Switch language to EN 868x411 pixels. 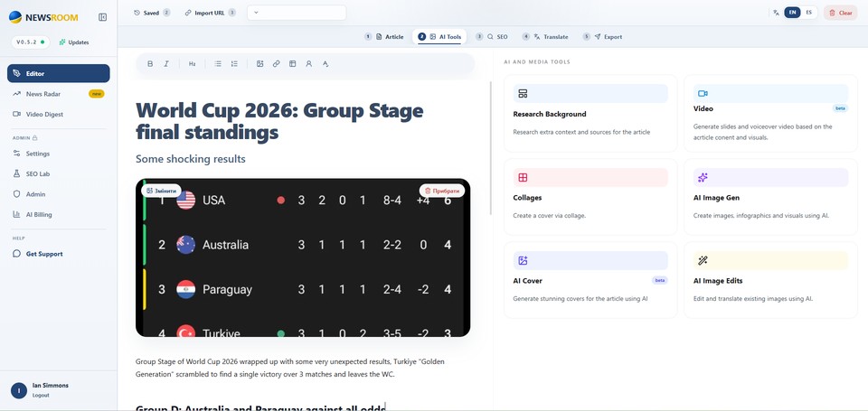pos(793,13)
